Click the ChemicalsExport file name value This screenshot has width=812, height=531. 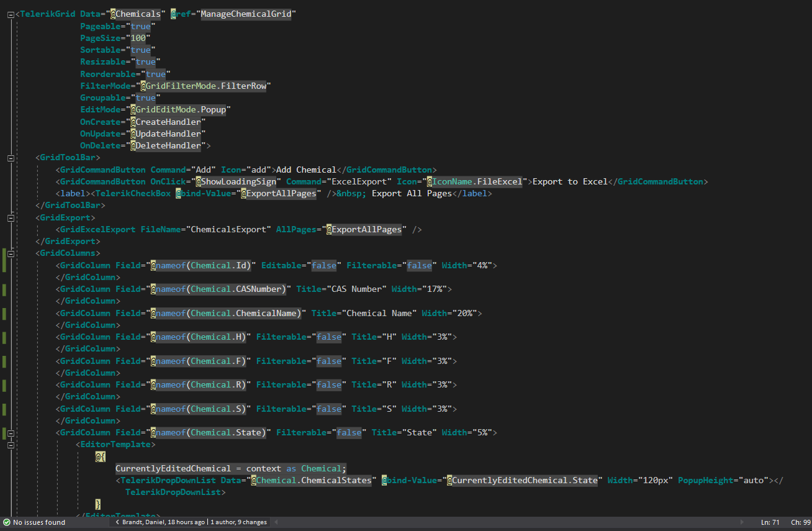[x=230, y=230]
